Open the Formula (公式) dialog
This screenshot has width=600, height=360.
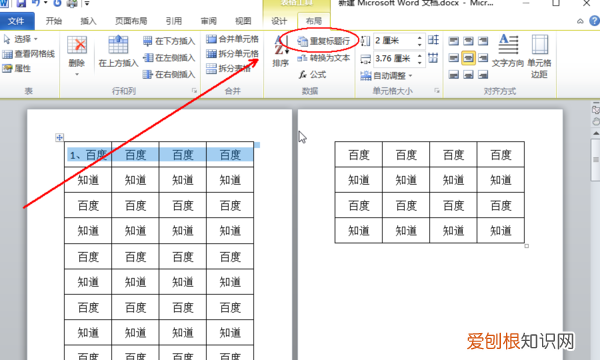point(313,75)
